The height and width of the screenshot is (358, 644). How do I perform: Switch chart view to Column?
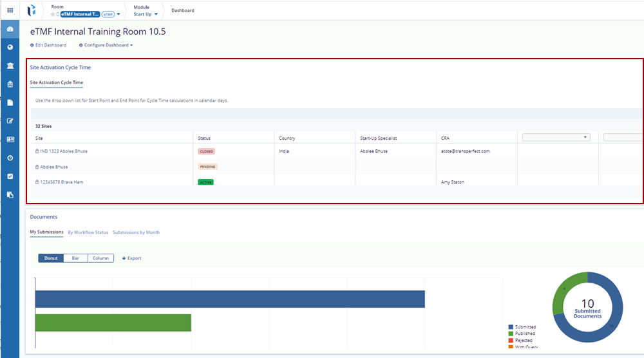coord(100,258)
